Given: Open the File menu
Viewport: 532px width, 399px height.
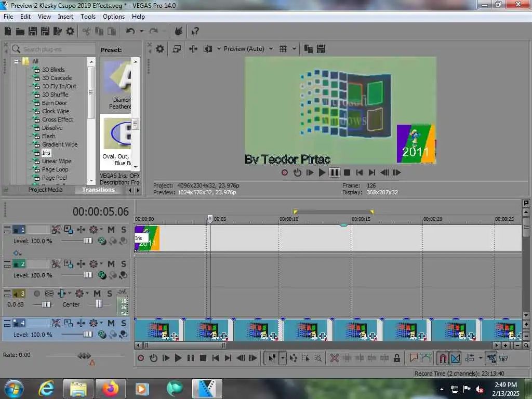Looking at the screenshot, I should pos(8,17).
